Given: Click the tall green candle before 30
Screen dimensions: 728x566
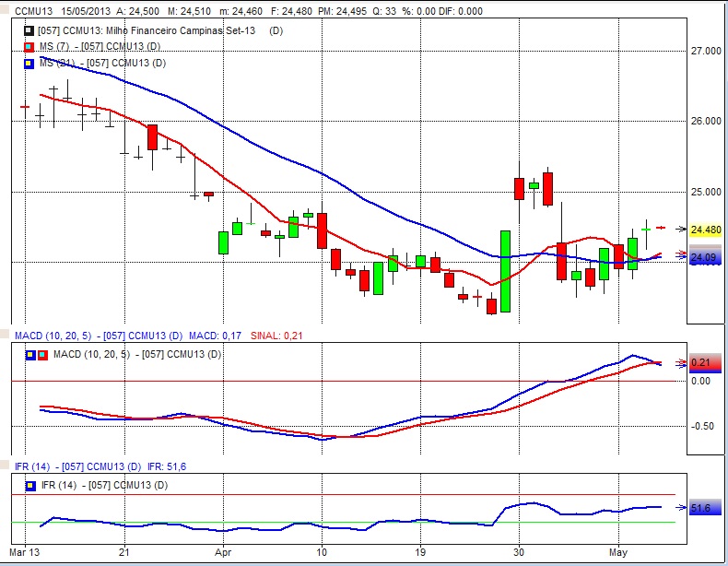Looking at the screenshot, I should pyautogui.click(x=505, y=271).
